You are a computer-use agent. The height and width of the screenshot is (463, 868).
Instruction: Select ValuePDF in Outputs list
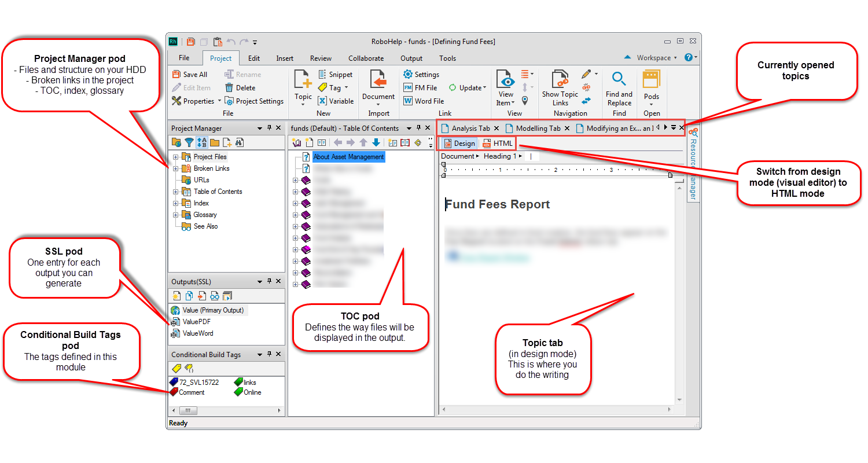197,322
